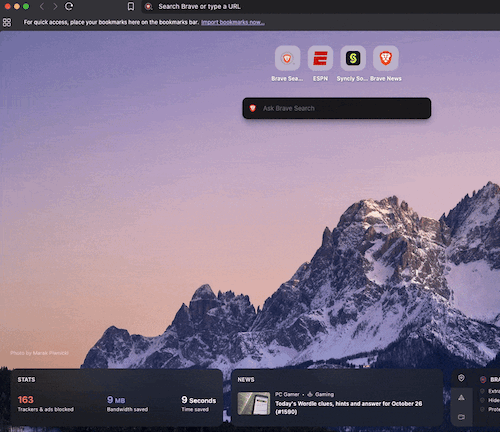The image size is (500, 432).
Task: Click the search engine icon in the address bar
Action: [149, 7]
